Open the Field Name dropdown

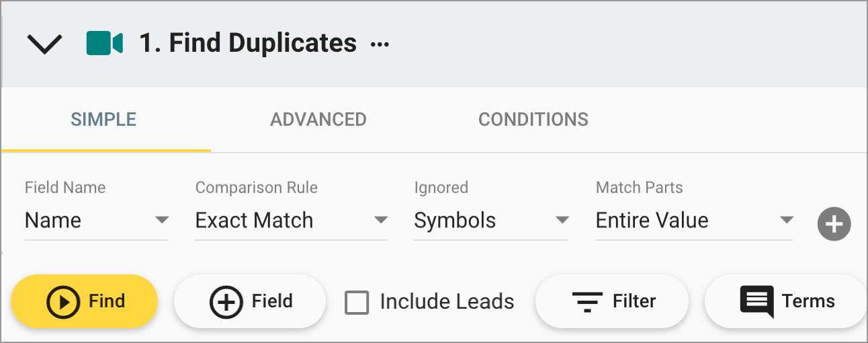[x=96, y=221]
